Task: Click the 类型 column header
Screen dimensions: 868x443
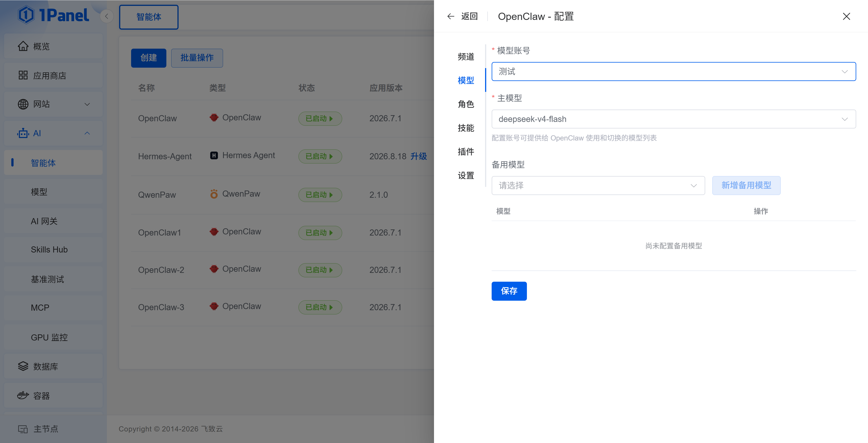Action: (x=218, y=88)
